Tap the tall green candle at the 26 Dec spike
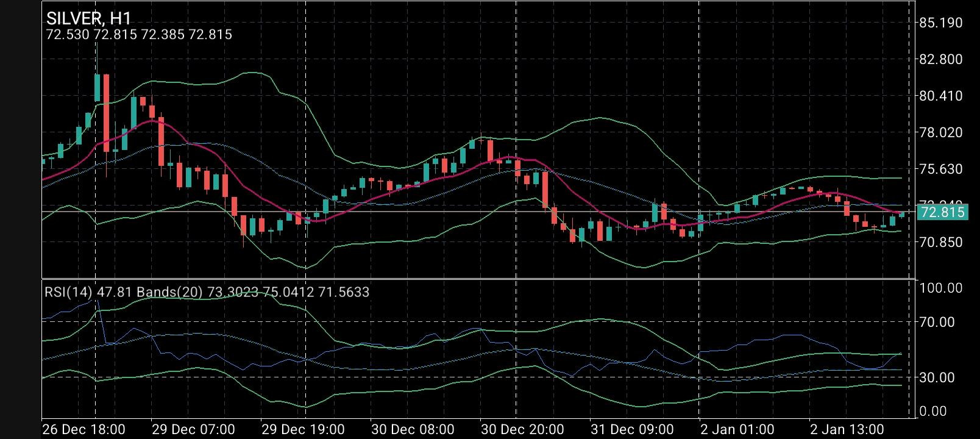Viewport: 980px width, 439px height. [x=97, y=87]
